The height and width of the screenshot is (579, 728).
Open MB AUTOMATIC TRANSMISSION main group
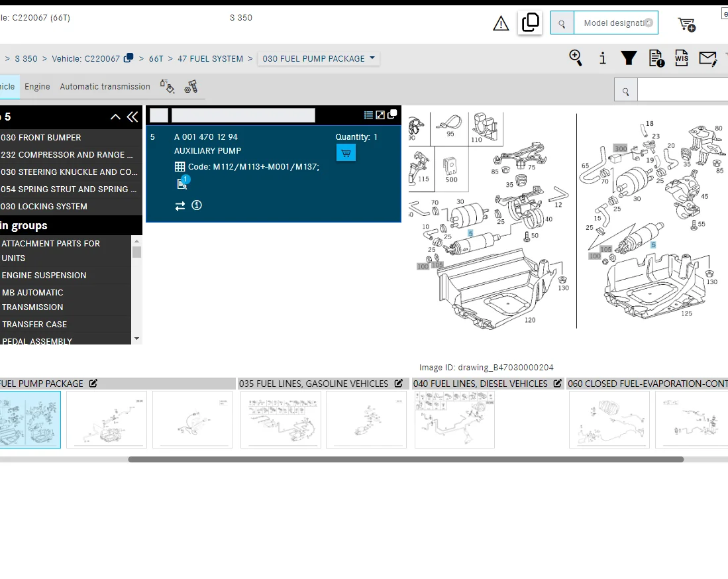(x=65, y=300)
